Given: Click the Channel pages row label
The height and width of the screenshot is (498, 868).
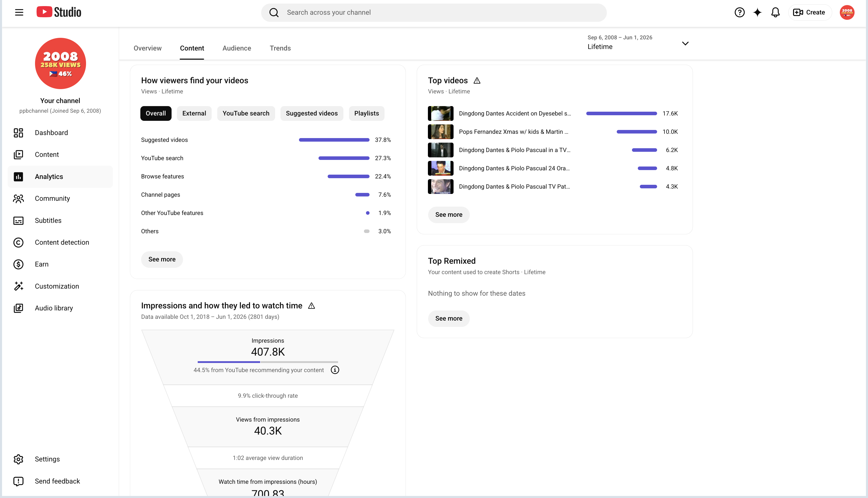Looking at the screenshot, I should (x=160, y=195).
